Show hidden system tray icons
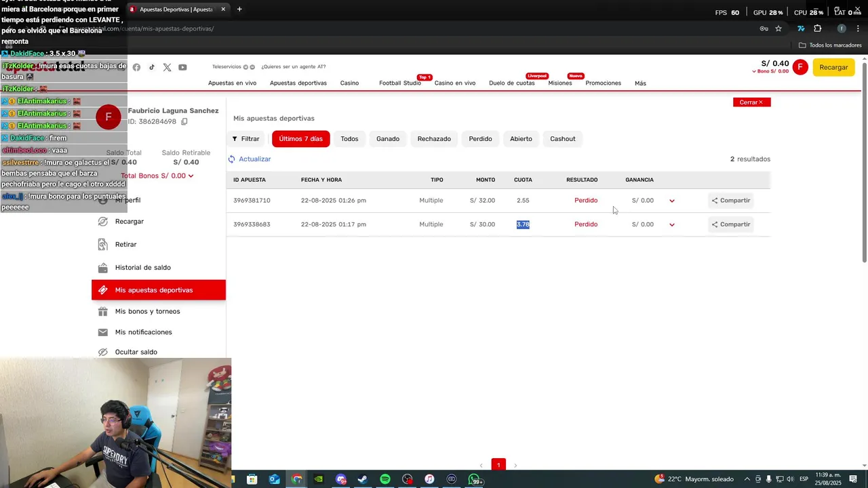The image size is (868, 488). coord(747,479)
